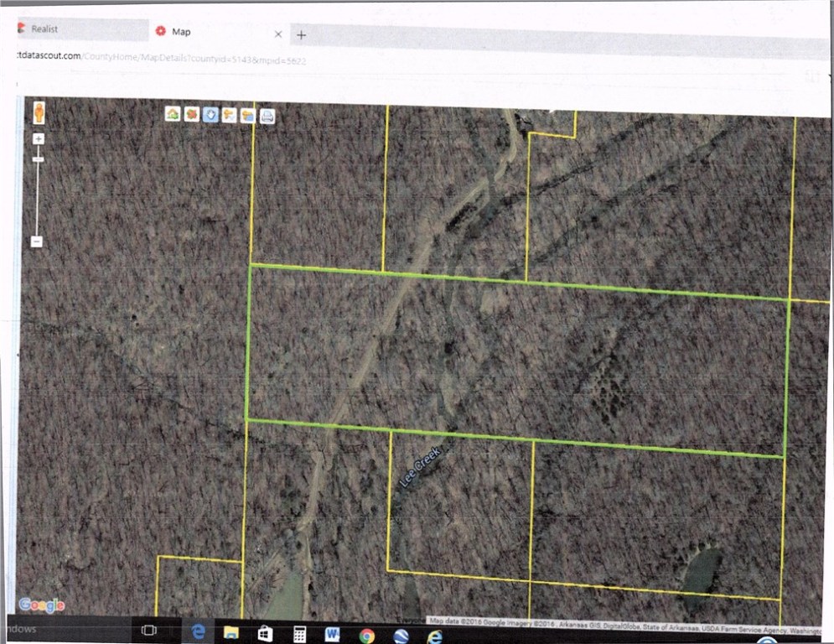The height and width of the screenshot is (644, 834).
Task: Open Microsoft Edge from taskbar
Action: (x=199, y=631)
